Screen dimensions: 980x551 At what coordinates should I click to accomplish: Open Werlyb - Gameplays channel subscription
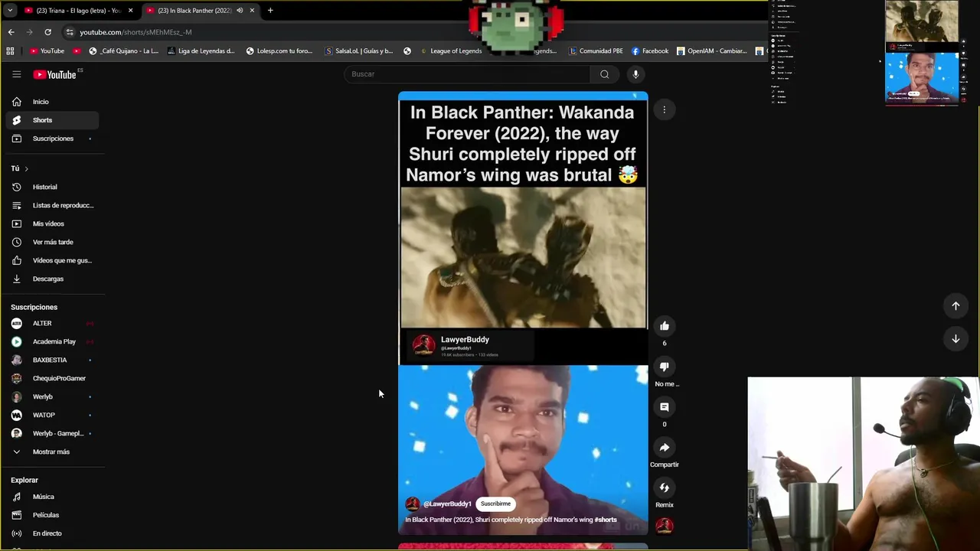point(52,433)
